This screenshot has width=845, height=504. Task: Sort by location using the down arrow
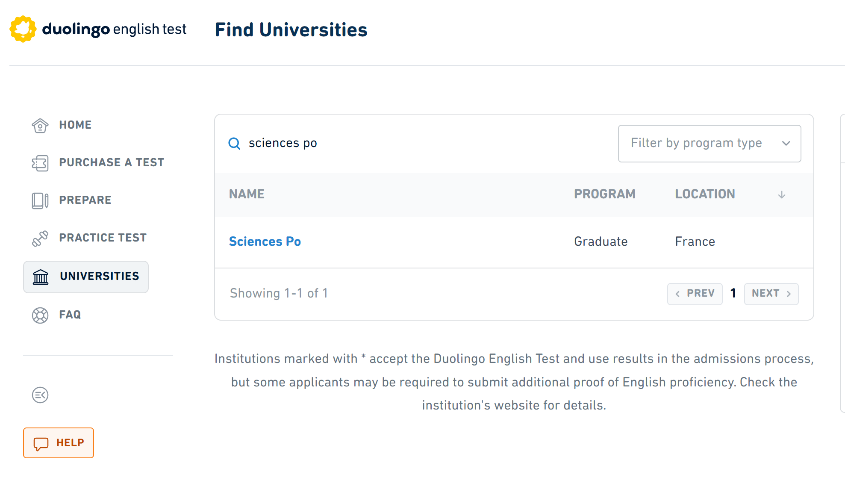782,195
